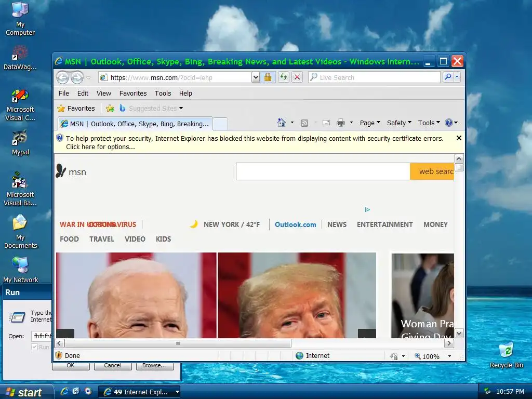Open the NEWS section link
This screenshot has width=532, height=399.
[337, 224]
